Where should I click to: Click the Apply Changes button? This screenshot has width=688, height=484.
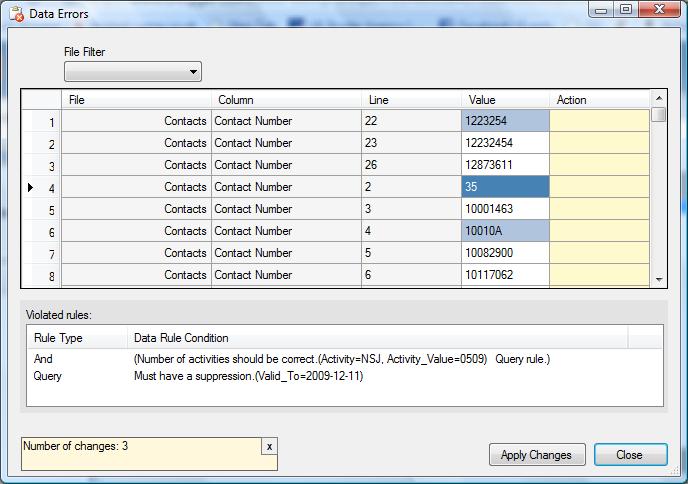pyautogui.click(x=537, y=455)
